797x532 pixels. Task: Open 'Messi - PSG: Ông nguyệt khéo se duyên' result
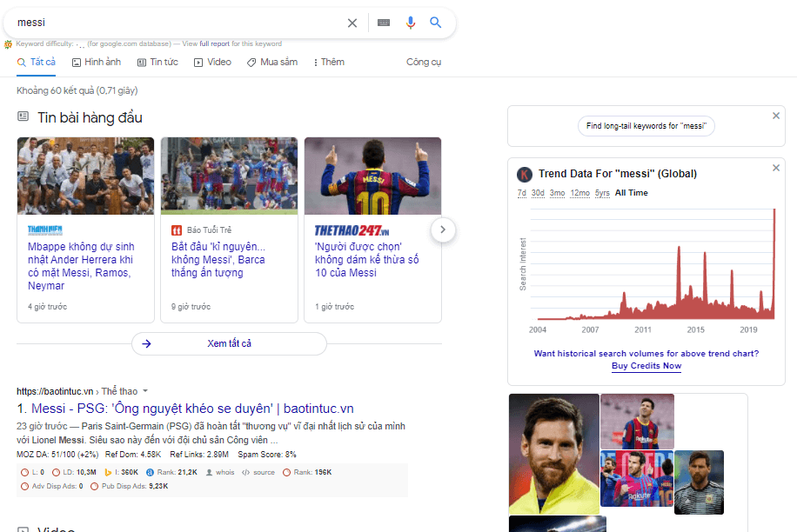(x=192, y=409)
